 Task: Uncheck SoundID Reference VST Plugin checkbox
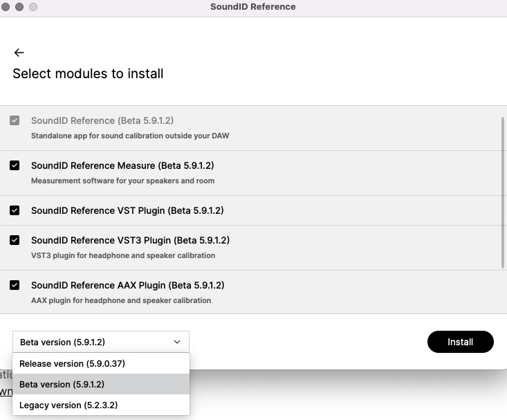point(15,210)
